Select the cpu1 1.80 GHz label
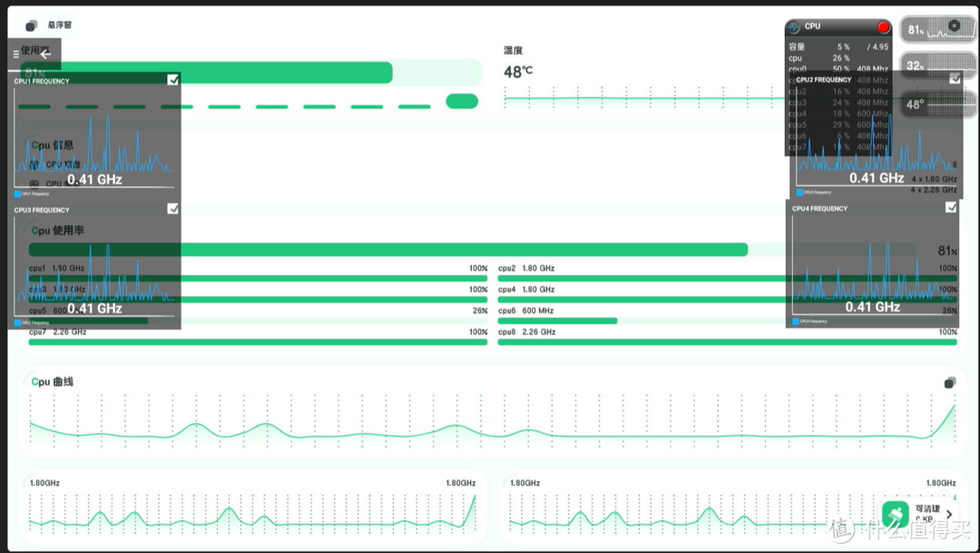The image size is (980, 553). (56, 269)
